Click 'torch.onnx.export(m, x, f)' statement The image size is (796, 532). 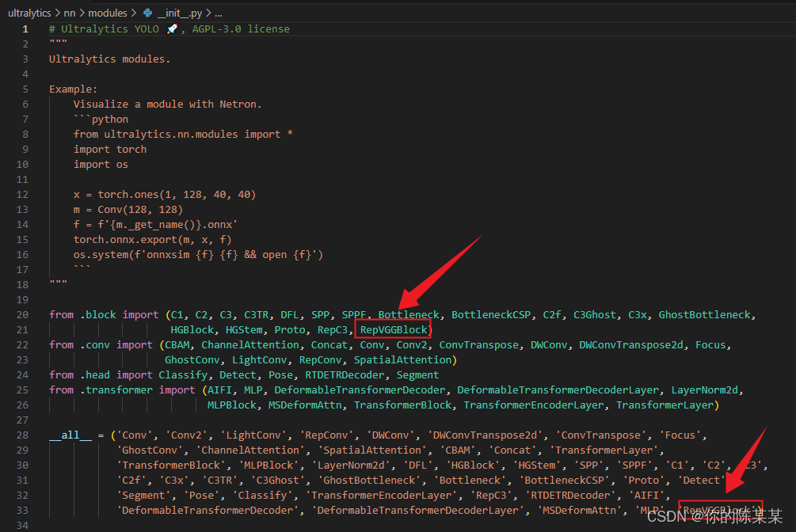coord(152,240)
